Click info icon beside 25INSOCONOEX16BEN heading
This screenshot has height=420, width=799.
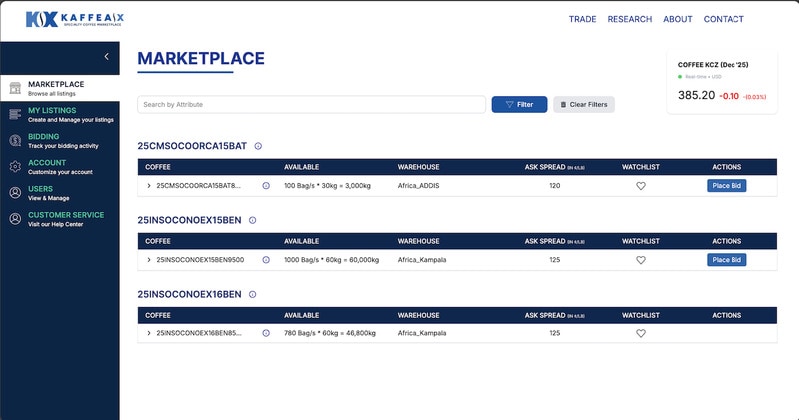(253, 294)
